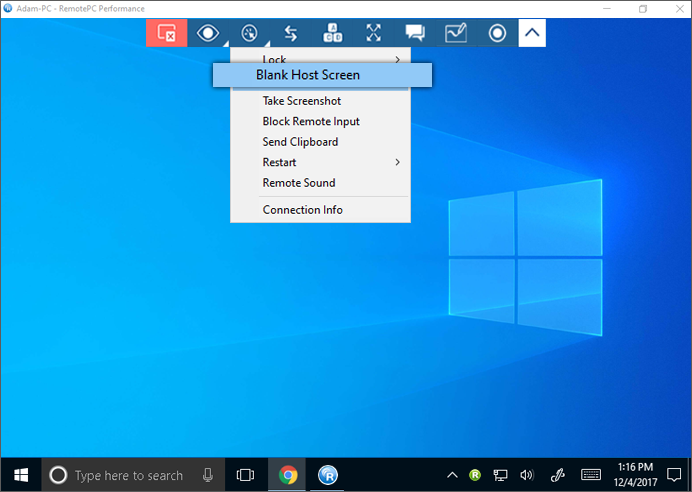This screenshot has height=492, width=692.
Task: Click the red disconnect session icon
Action: [167, 33]
